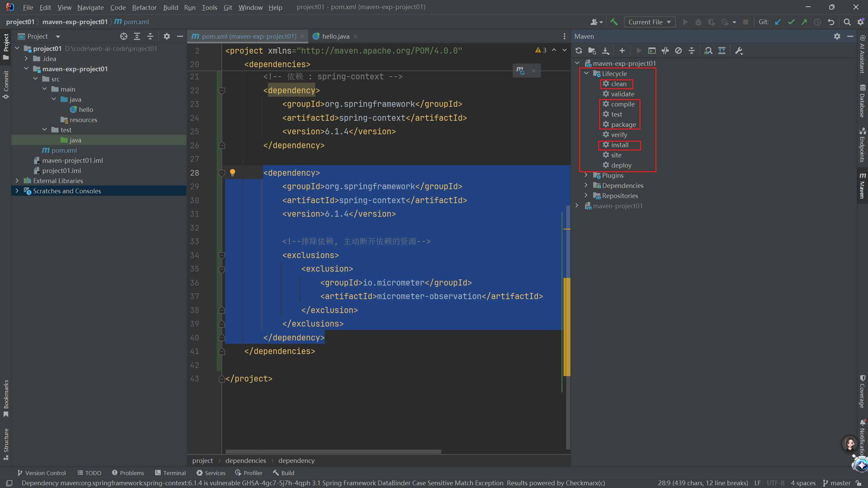Screen dimensions: 868x488
Task: Run the install lifecycle goal
Action: [619, 145]
